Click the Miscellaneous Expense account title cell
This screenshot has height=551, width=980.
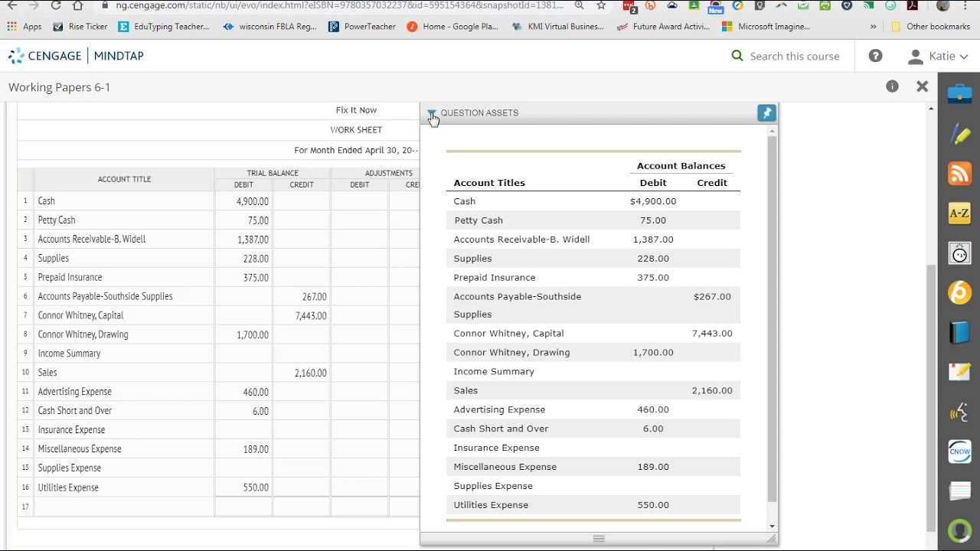(124, 449)
